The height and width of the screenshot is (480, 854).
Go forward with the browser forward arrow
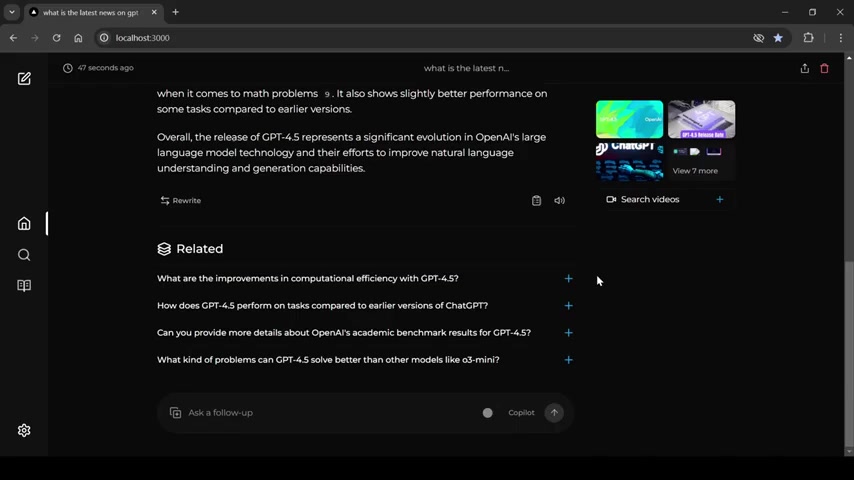tap(35, 38)
